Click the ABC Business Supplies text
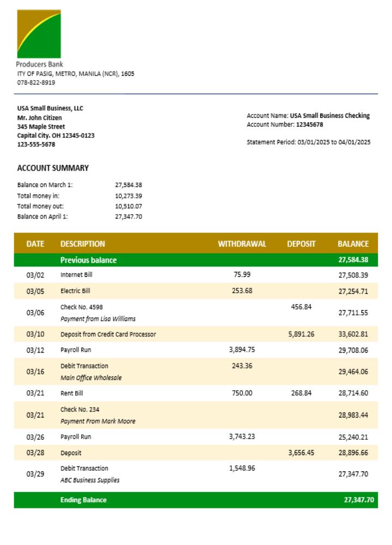The width and height of the screenshot is (392, 545). tap(90, 480)
